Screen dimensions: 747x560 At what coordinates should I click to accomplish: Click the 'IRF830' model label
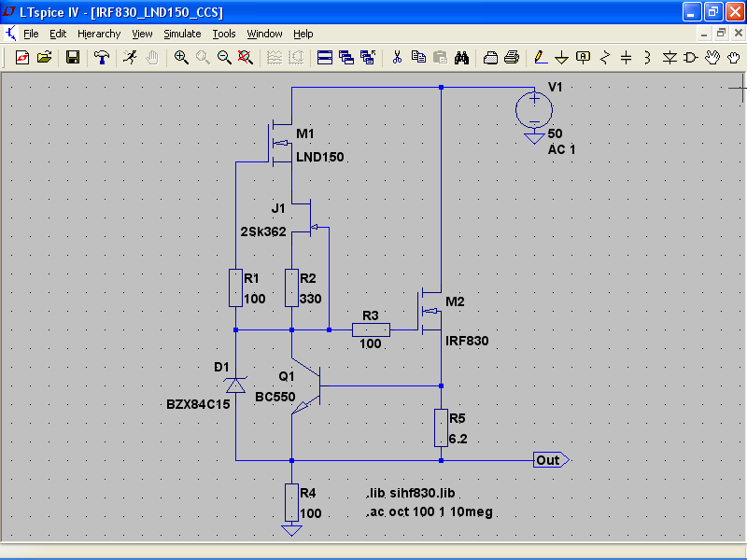[x=467, y=341]
